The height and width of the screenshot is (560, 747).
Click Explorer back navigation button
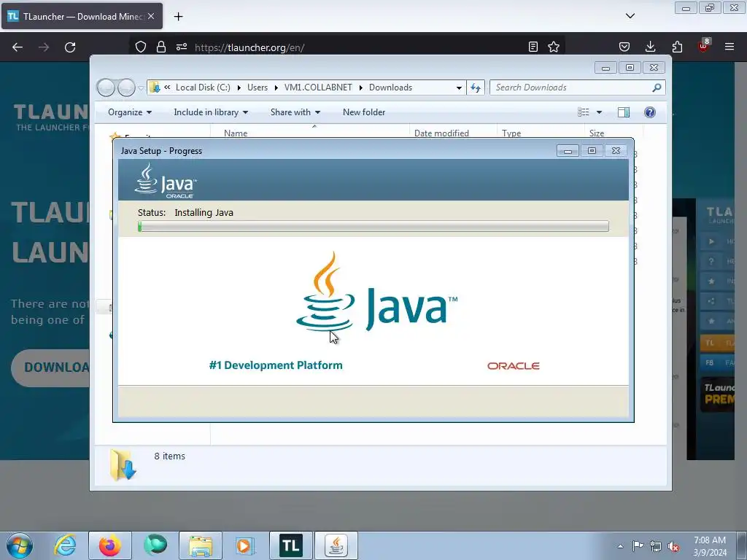coord(106,87)
